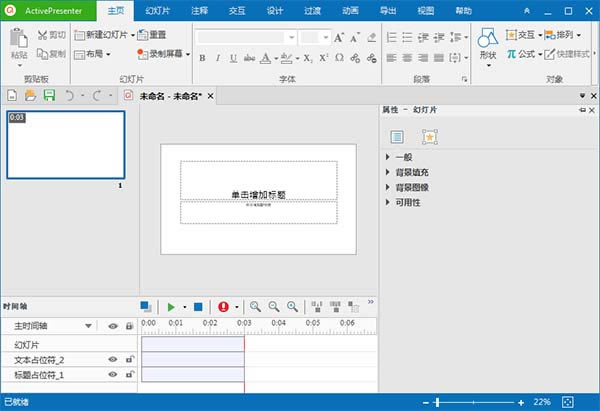Switch to the 动画 ribbon tab
Screen dimensions: 600x411
coord(349,10)
